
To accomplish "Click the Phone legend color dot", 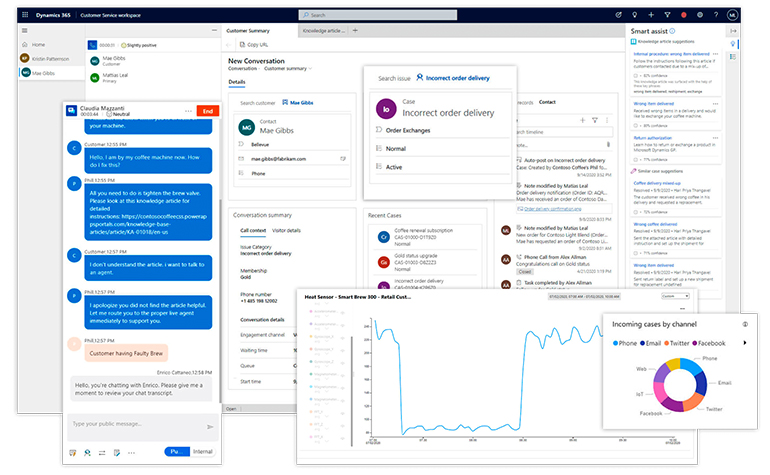I will (x=615, y=343).
